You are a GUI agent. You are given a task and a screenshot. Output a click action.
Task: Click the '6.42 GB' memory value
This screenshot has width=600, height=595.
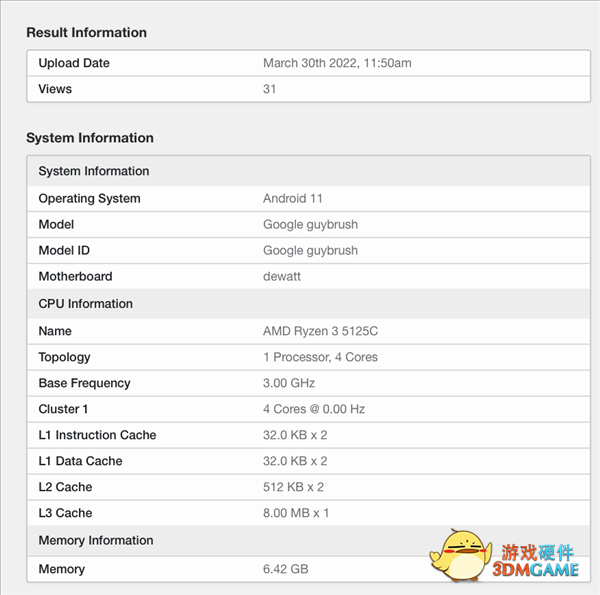tap(285, 569)
